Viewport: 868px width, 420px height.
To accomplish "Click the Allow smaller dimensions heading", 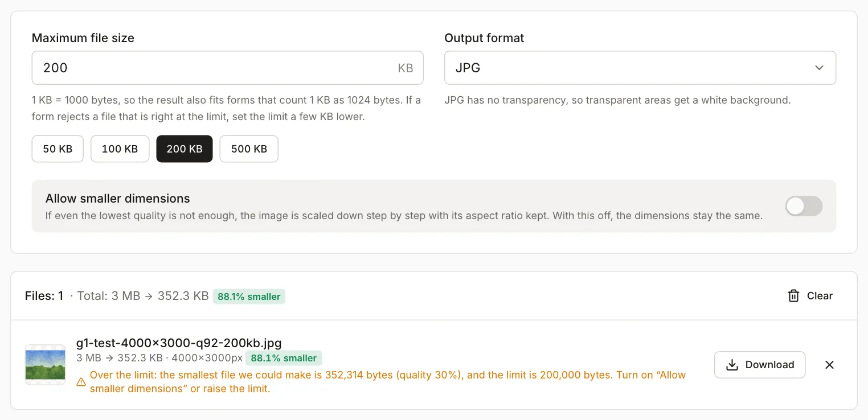I will 118,199.
